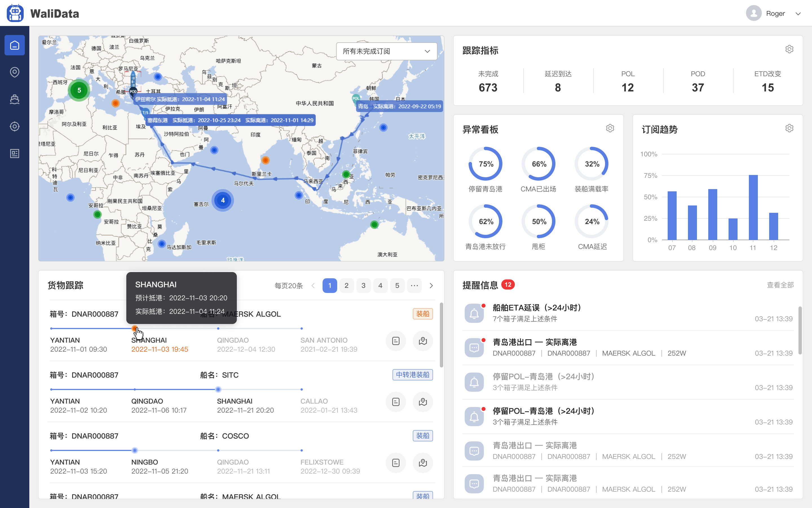Click Roger's user avatar
The width and height of the screenshot is (812, 508).
pyautogui.click(x=754, y=13)
